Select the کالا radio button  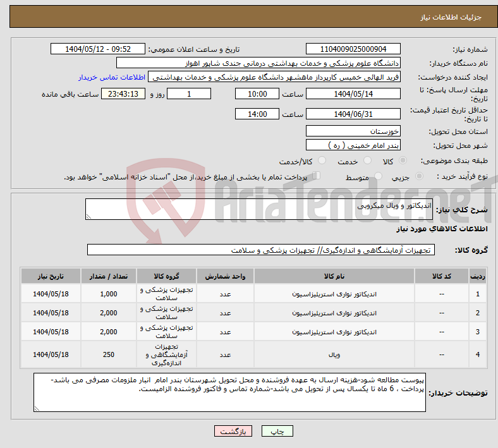pyautogui.click(x=403, y=160)
